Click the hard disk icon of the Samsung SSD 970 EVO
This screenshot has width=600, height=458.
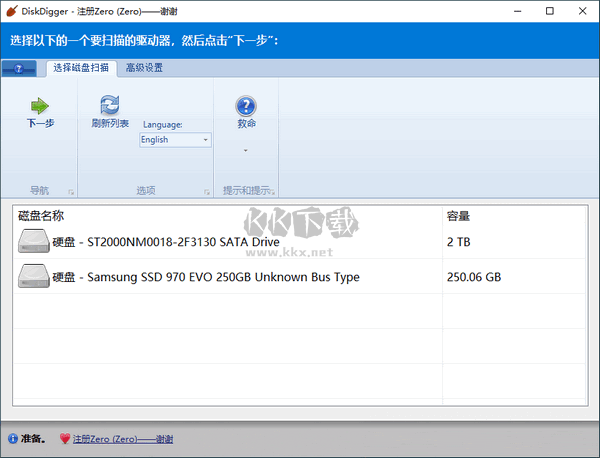tap(34, 276)
